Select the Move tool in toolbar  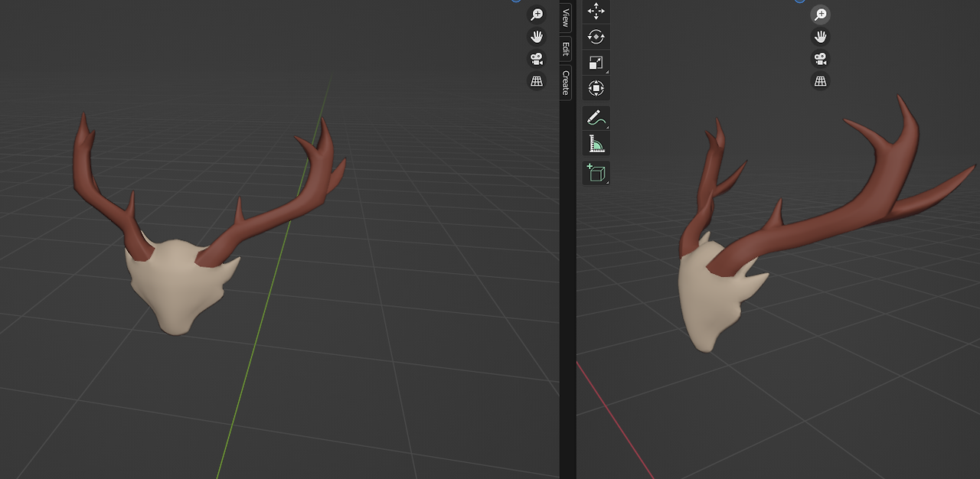(x=596, y=11)
